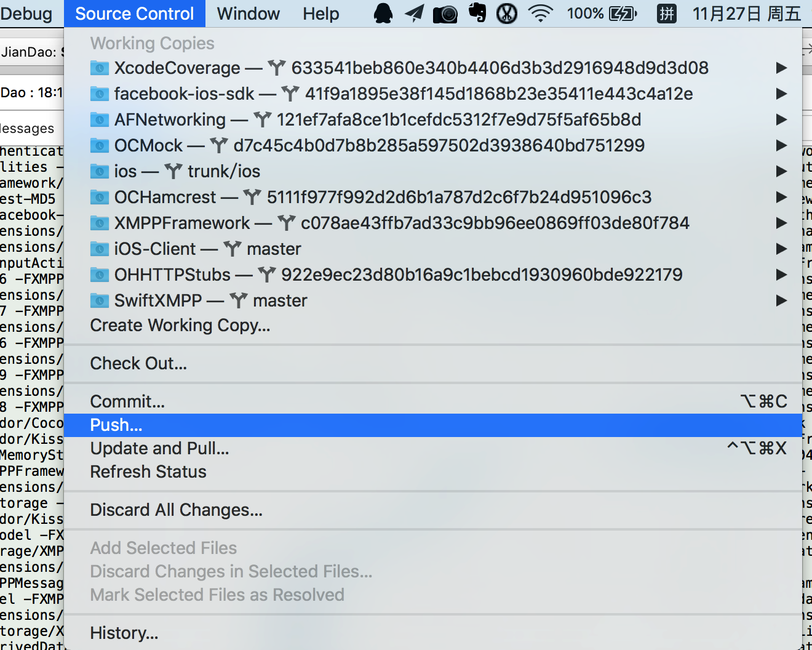This screenshot has height=650, width=812.
Task: Open the camera screenshot menu bar icon
Action: click(445, 14)
